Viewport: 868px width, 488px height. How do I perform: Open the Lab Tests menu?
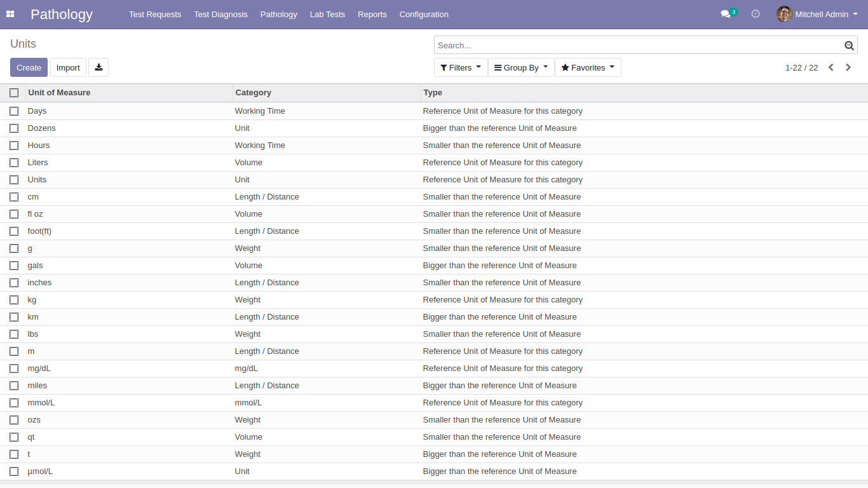pyautogui.click(x=327, y=14)
